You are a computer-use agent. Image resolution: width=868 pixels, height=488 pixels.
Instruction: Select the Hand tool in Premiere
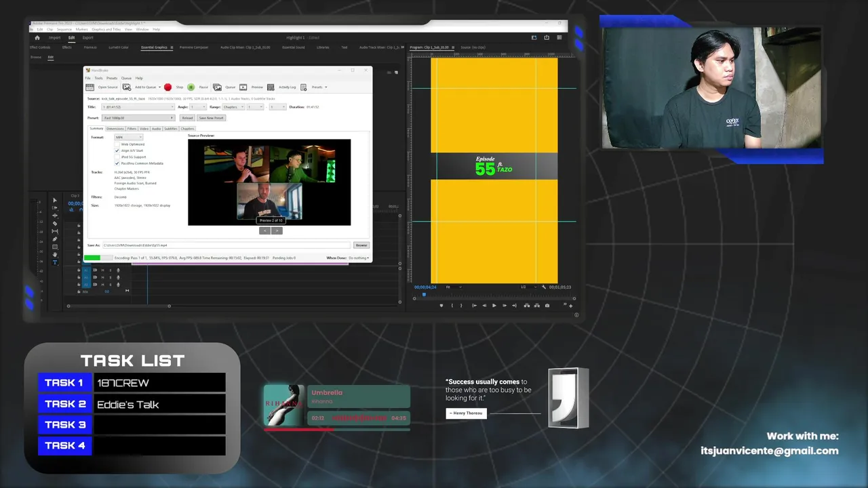point(55,255)
